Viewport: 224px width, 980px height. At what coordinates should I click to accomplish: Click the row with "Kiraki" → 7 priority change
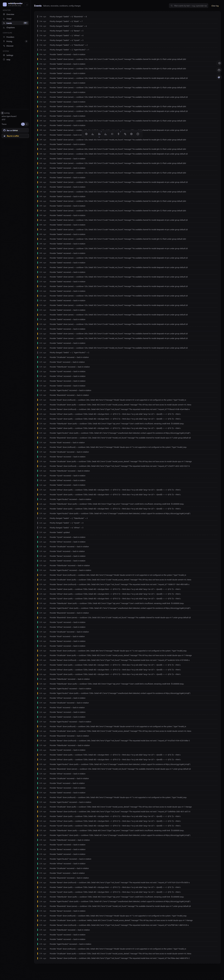[x=128, y=21]
